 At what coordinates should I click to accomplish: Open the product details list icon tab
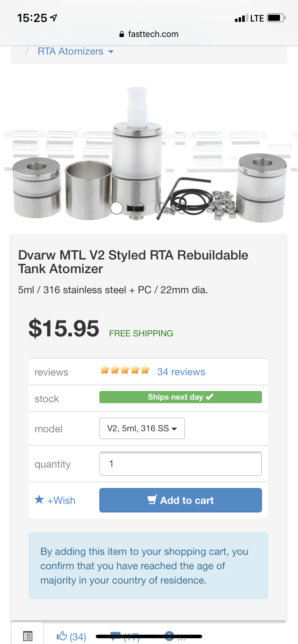pyautogui.click(x=28, y=636)
